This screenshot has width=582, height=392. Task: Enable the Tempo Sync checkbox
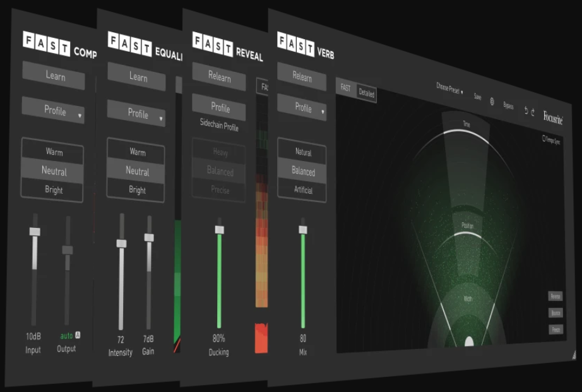(x=544, y=138)
